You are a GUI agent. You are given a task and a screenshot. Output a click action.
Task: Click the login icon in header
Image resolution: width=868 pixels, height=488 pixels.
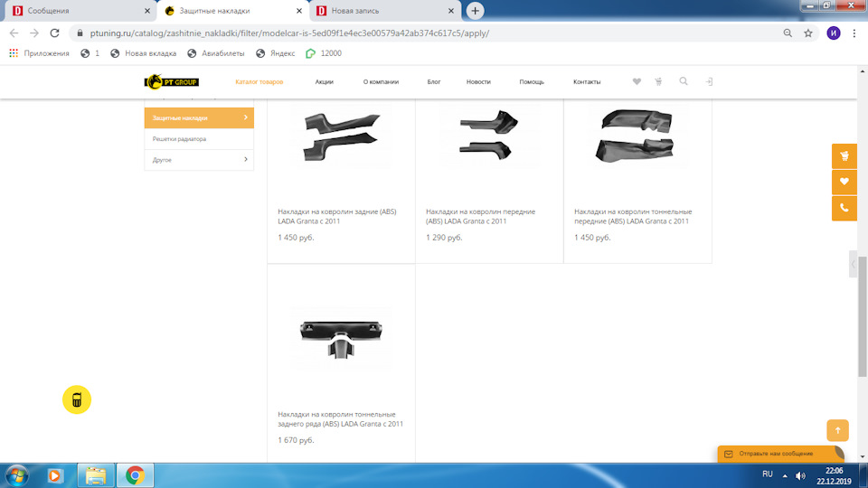coord(709,81)
